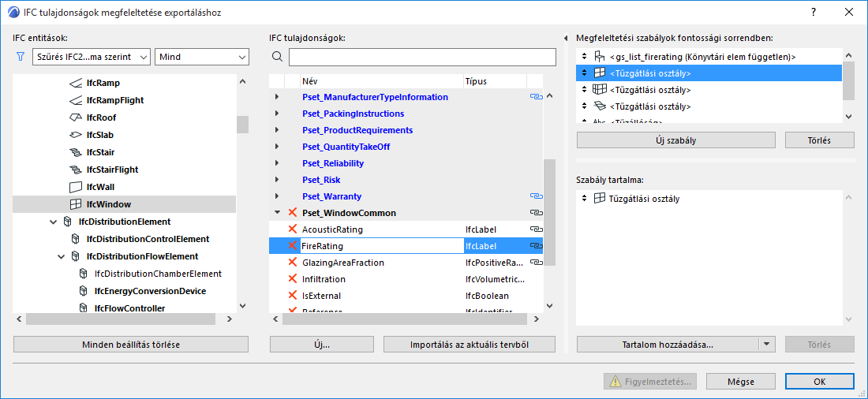Click the link icon on GlazingAreaFraction row
Screen dimensions: 868x399
coord(535,263)
